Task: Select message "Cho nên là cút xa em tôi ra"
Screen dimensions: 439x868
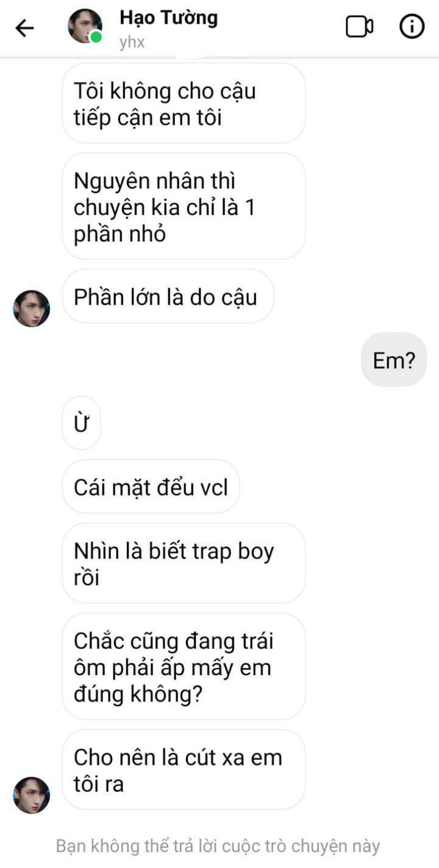Action: tap(184, 770)
